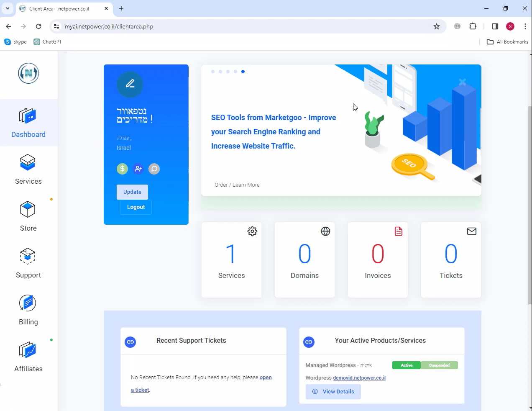Click the pencil edit profile icon
This screenshot has height=411, width=532.
(x=130, y=84)
